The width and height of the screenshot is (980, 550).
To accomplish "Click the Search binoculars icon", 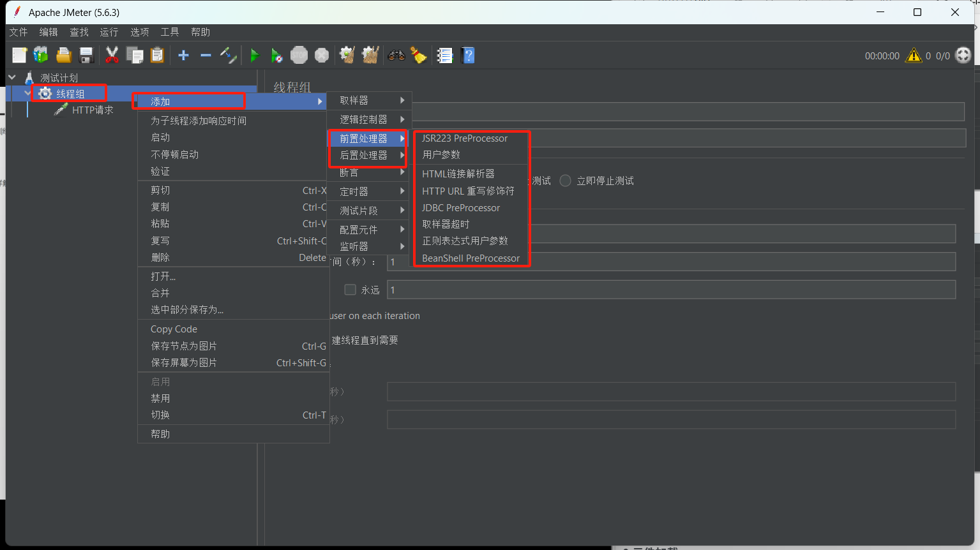I will [x=396, y=56].
